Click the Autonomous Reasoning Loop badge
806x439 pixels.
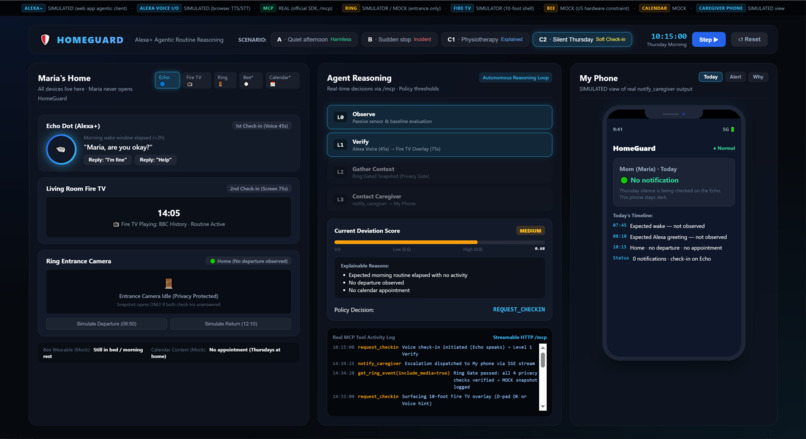pyautogui.click(x=516, y=78)
